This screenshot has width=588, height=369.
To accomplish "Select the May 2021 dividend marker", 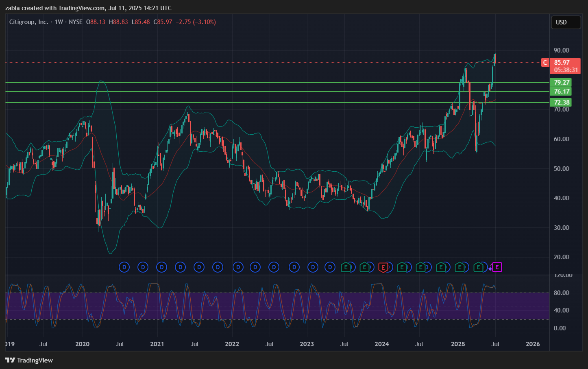I will click(x=180, y=267).
